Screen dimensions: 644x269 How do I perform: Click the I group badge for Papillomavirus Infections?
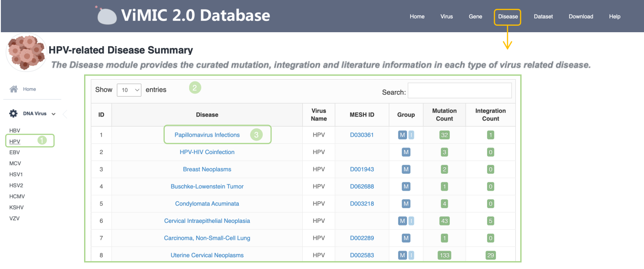(411, 135)
